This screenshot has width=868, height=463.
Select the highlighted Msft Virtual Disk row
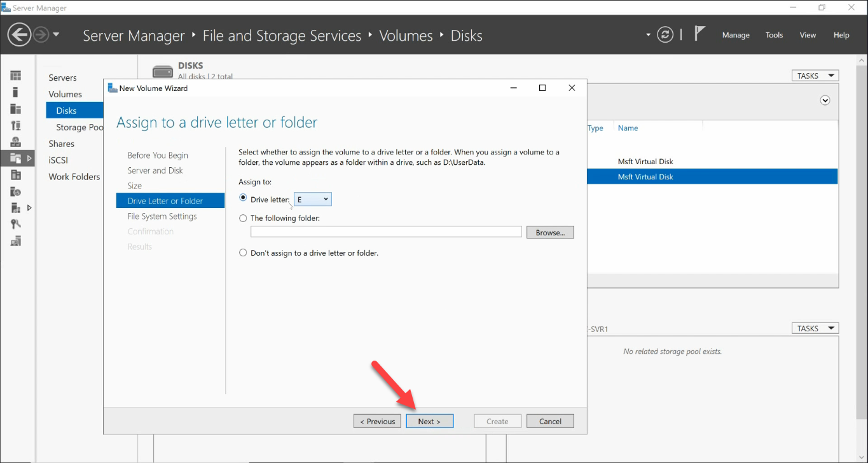(x=712, y=177)
